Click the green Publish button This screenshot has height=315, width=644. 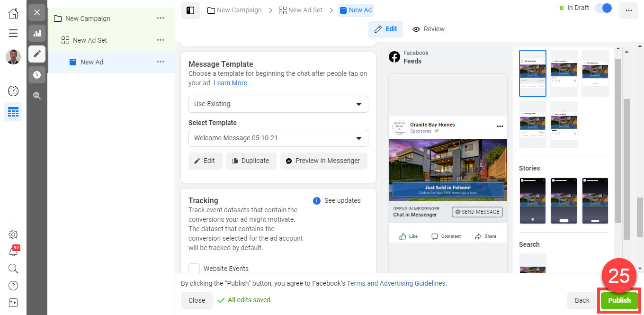click(619, 300)
